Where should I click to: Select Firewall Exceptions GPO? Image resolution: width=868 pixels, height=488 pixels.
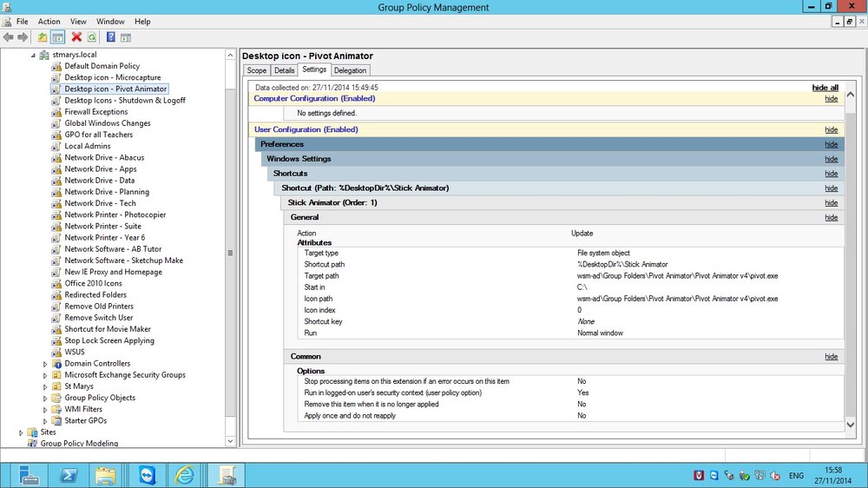tap(95, 112)
